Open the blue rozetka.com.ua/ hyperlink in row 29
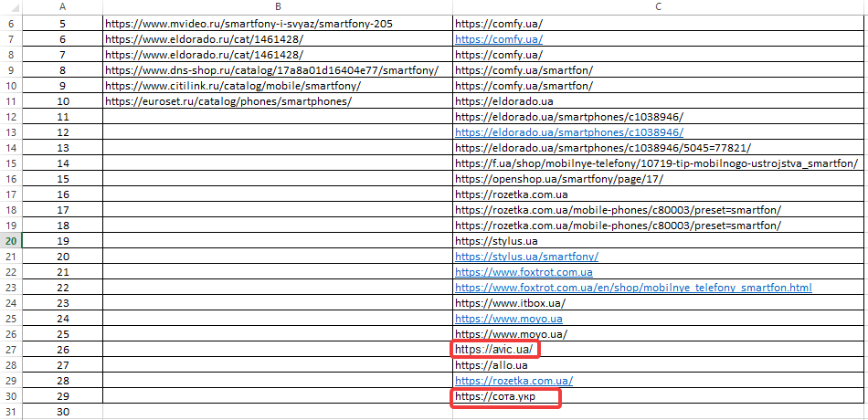Image resolution: width=868 pixels, height=420 pixels. (513, 381)
